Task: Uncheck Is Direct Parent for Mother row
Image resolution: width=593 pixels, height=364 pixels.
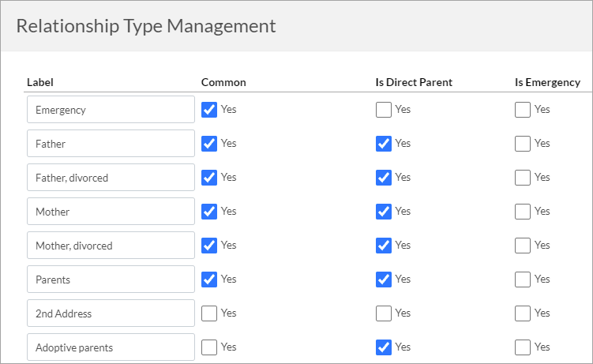Action: point(384,212)
